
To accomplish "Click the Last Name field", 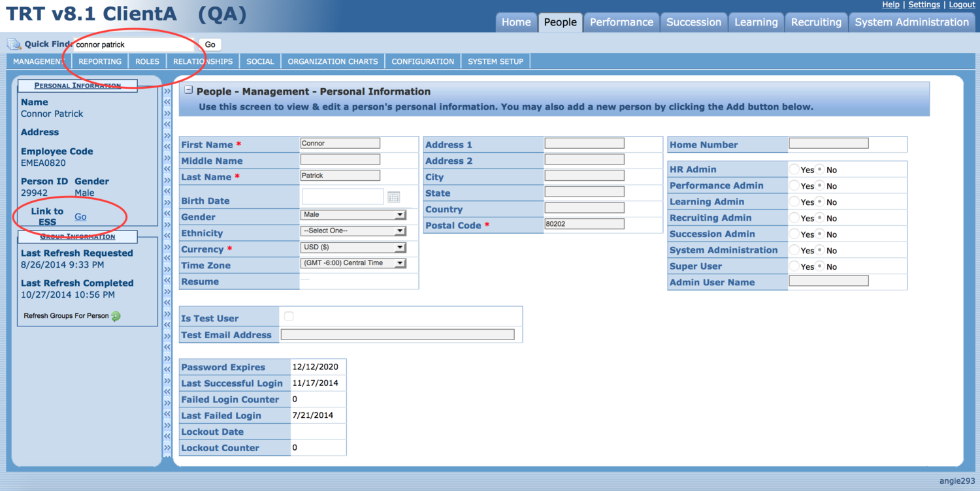I will pyautogui.click(x=340, y=175).
